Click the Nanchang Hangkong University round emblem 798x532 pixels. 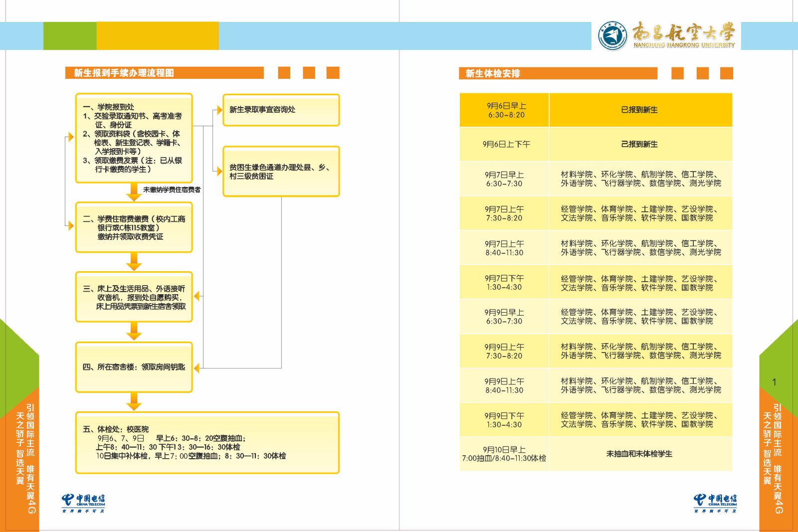(x=612, y=36)
